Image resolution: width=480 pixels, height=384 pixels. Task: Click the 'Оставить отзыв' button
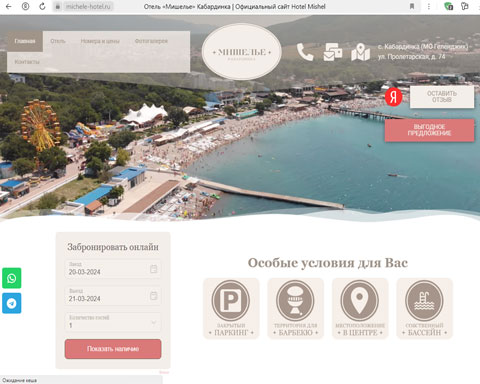point(442,97)
